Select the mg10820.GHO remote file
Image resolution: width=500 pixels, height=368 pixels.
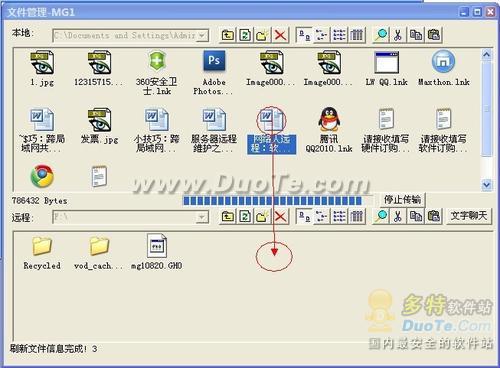tap(156, 252)
